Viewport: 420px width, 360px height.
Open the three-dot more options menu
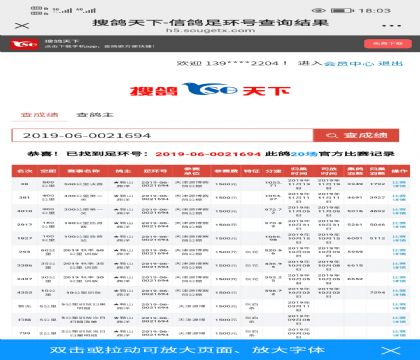click(x=391, y=26)
